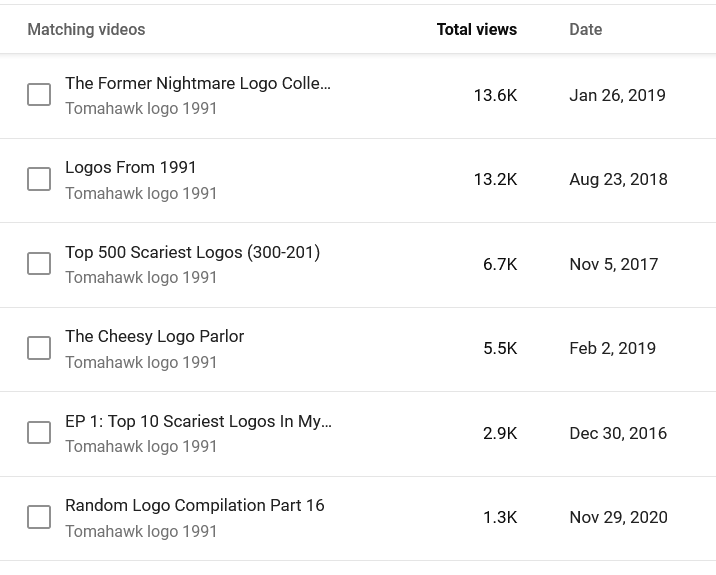Screen dimensions: 716x575
Task: Click Tomahawk logo 1991 under Cheesy Logo Parlor
Action: click(141, 363)
